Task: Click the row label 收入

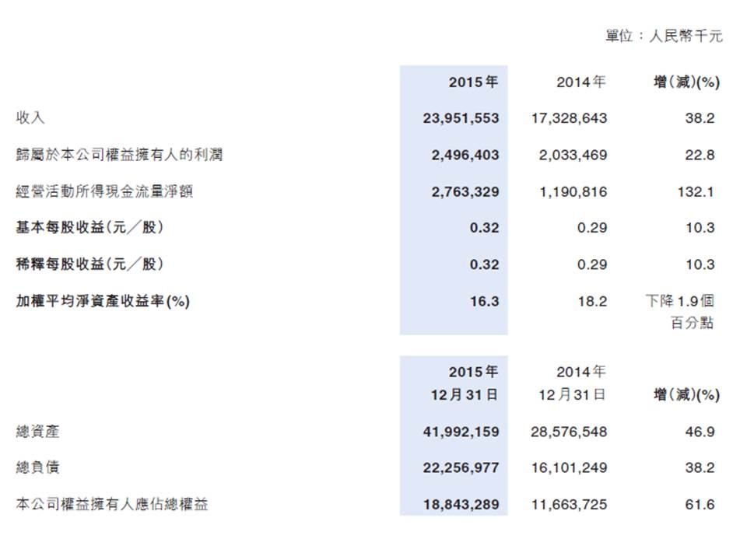Action: click(30, 117)
